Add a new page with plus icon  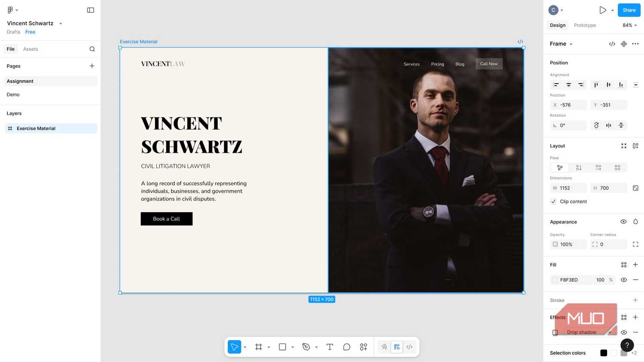pos(92,66)
